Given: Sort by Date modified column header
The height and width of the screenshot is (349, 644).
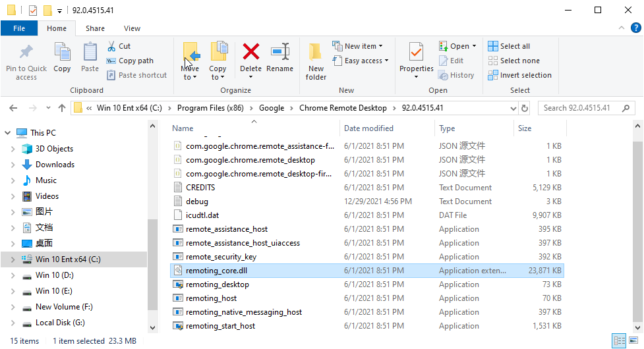Looking at the screenshot, I should pyautogui.click(x=387, y=128).
